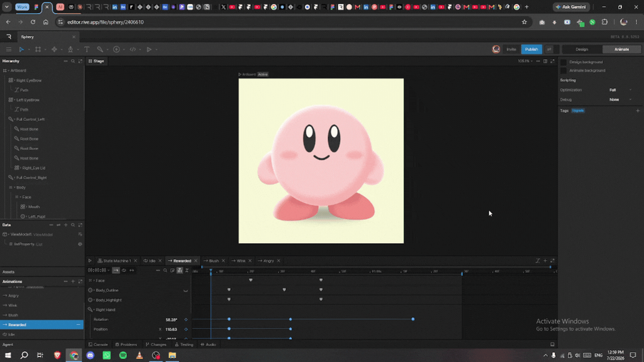644x362 pixels.
Task: Select the Angry animation in list
Action: click(42, 295)
